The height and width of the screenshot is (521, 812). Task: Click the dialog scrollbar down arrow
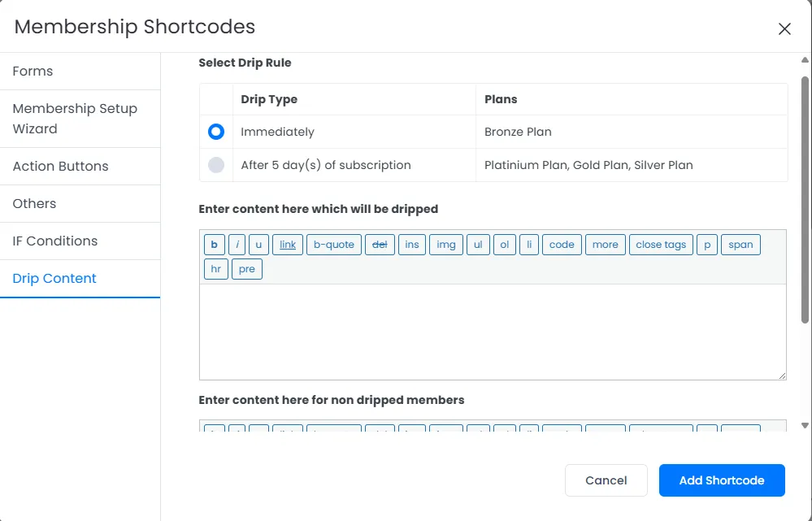pos(804,423)
